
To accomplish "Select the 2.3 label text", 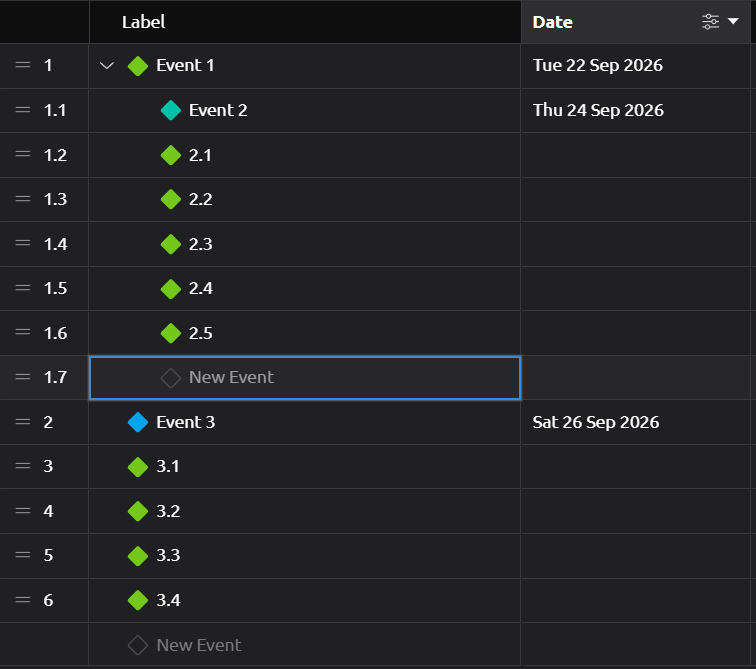I will point(201,244).
